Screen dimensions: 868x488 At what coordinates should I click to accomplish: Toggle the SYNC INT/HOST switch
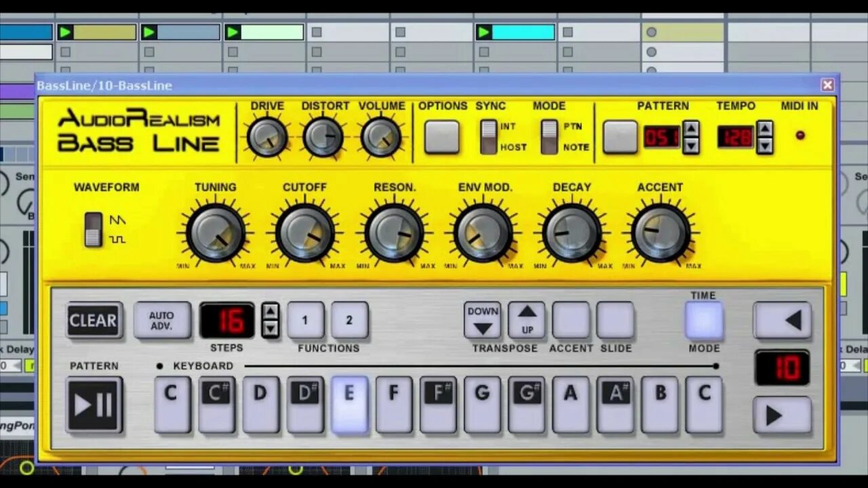tap(488, 137)
